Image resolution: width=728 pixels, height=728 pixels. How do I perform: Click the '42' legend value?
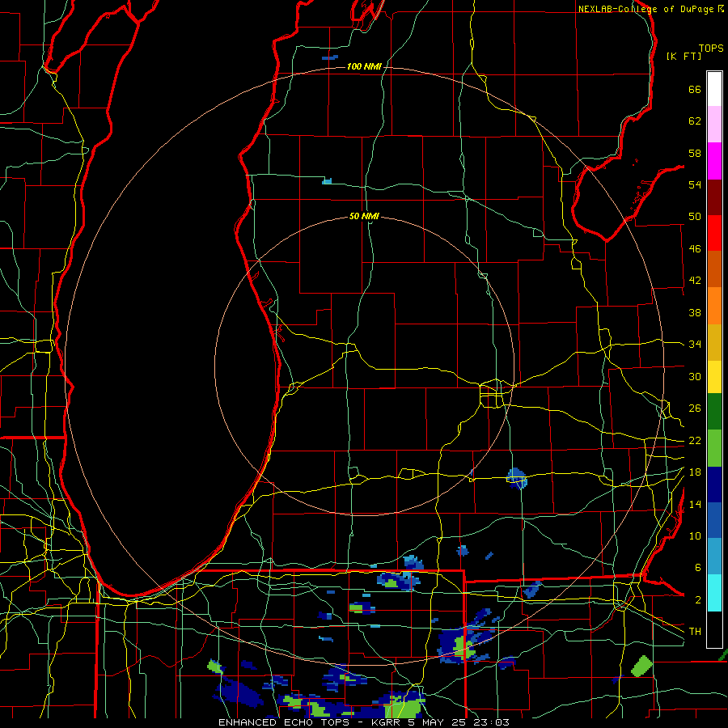(695, 281)
